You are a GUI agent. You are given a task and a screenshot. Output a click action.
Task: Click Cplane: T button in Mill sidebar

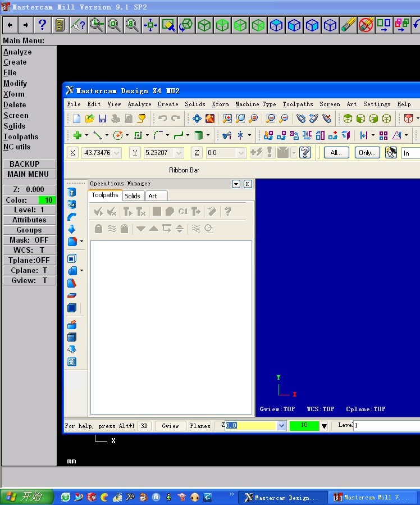[29, 271]
